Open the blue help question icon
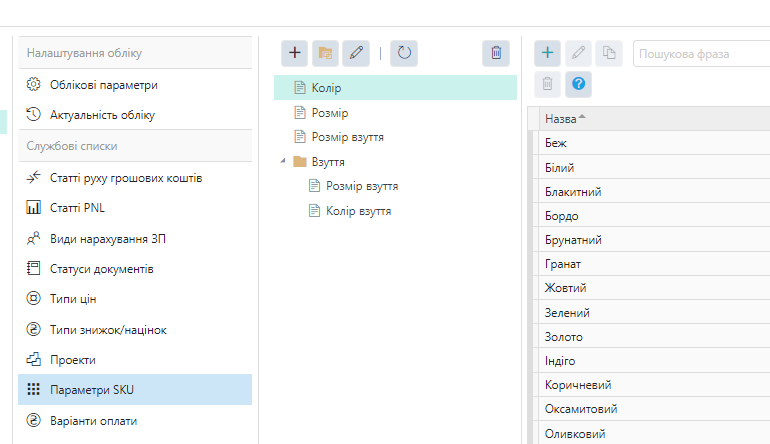 tap(577, 84)
